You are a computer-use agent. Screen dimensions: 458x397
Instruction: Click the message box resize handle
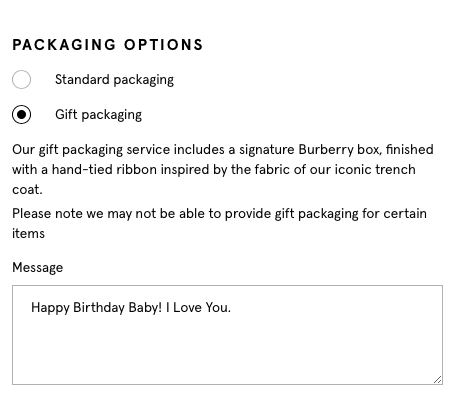438,380
